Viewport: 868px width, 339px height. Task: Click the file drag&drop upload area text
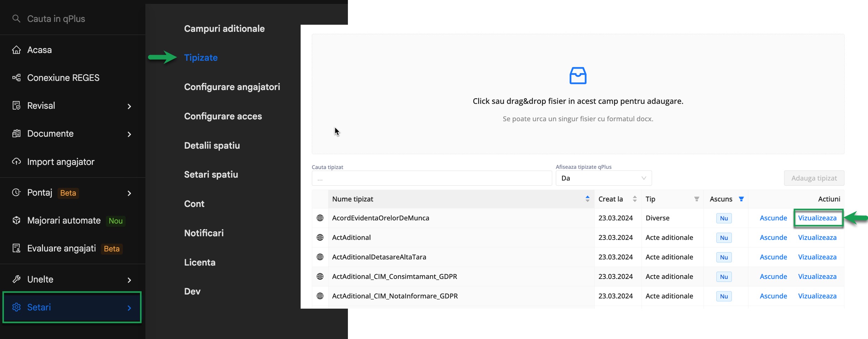click(578, 101)
